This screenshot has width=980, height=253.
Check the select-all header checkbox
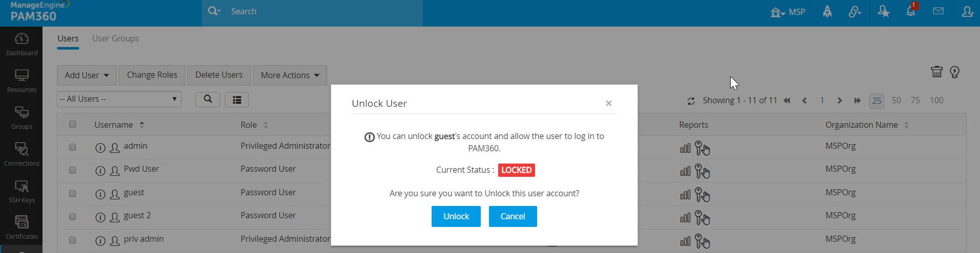click(x=73, y=124)
